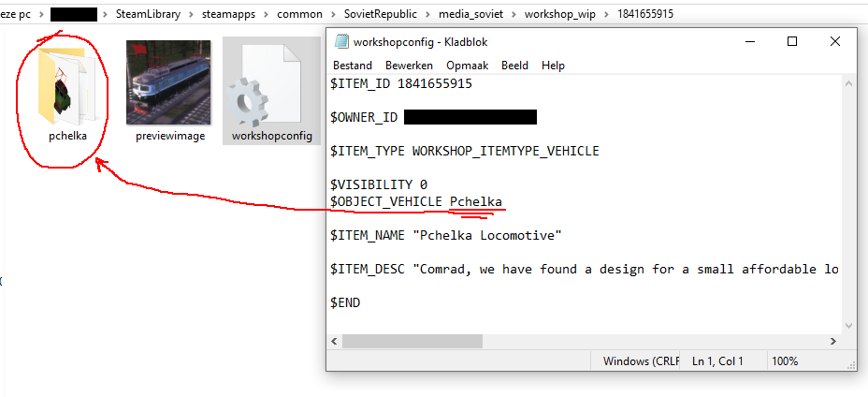Viewport: 868px width, 397px height.
Task: Open the Bewerken menu
Action: click(x=409, y=66)
